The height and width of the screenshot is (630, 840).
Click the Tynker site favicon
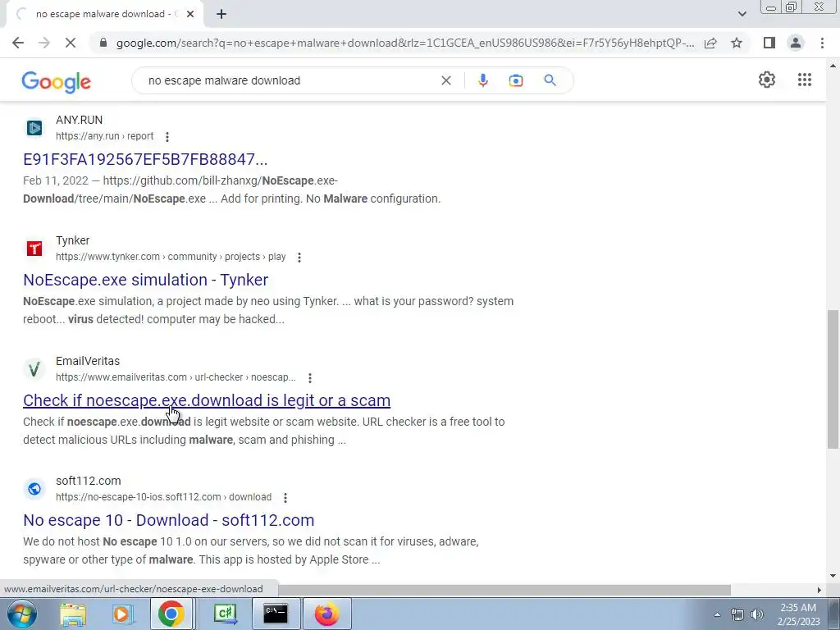coord(34,248)
